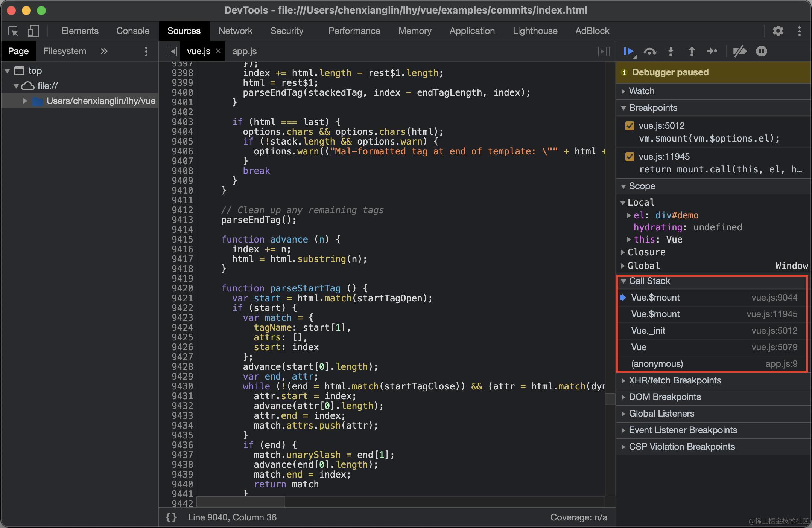
Task: Click the Step over next function call icon
Action: click(650, 51)
